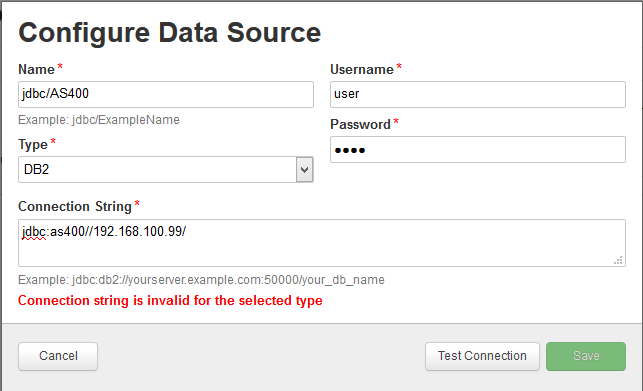
Task: Click the Name input field containing jdbc/AS400
Action: [x=166, y=94]
